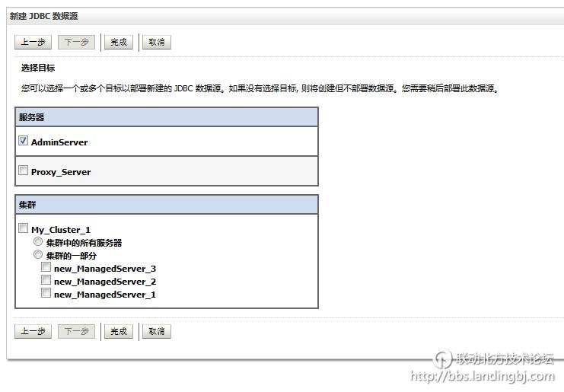This screenshot has height=392, width=564.
Task: Click the 新建 JDBC 数据源 title
Action: tap(44, 16)
